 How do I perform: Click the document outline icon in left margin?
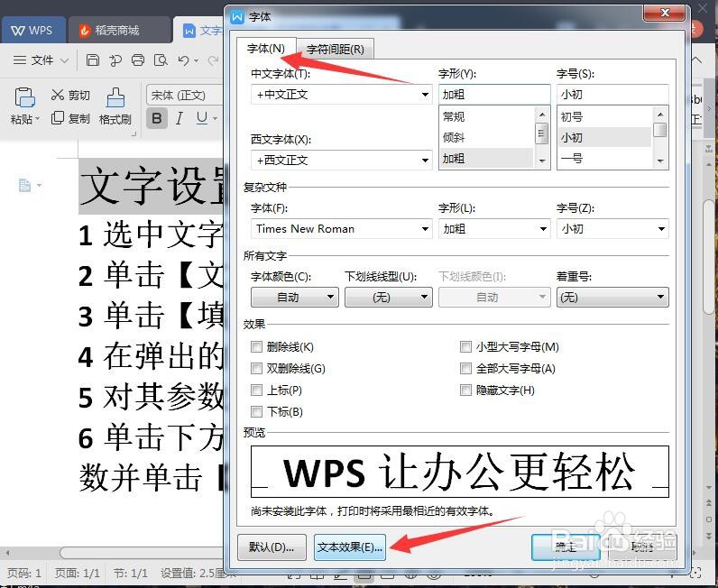tap(24, 185)
